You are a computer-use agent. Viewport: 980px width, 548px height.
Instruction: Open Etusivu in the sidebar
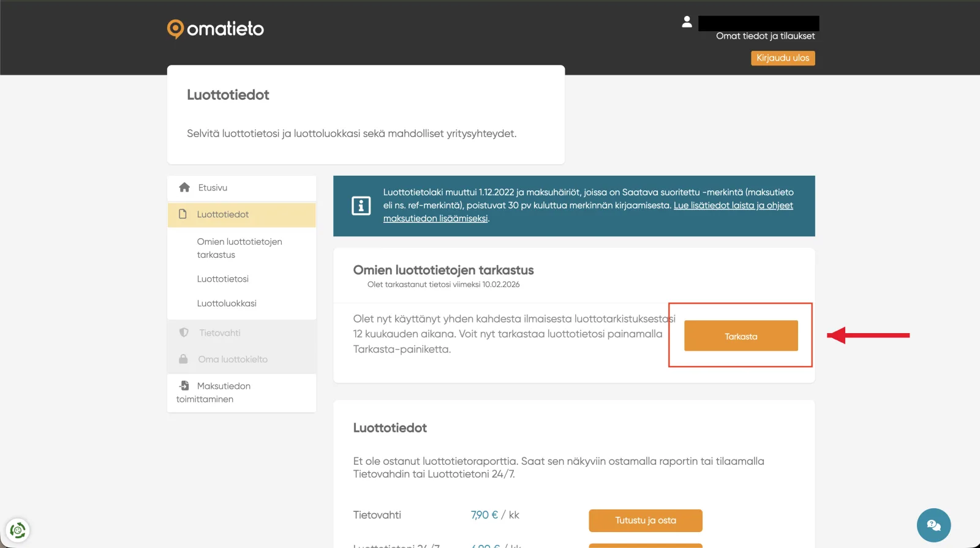pos(242,188)
